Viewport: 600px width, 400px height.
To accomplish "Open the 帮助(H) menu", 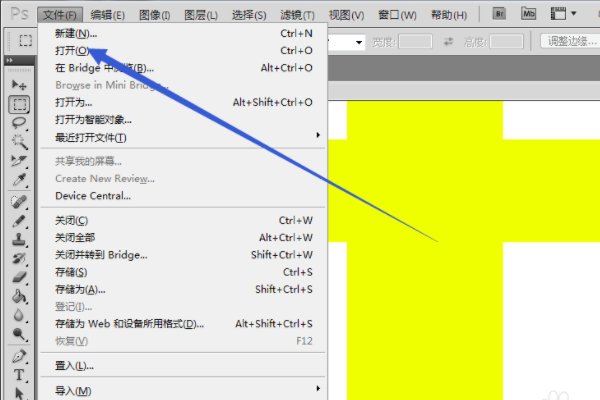I will (x=449, y=15).
